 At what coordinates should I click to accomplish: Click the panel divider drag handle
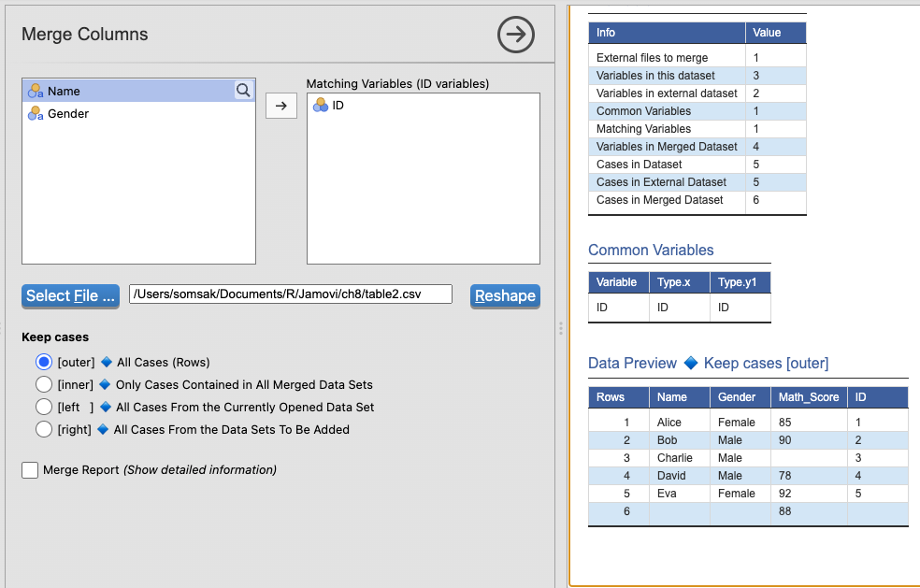tap(560, 328)
